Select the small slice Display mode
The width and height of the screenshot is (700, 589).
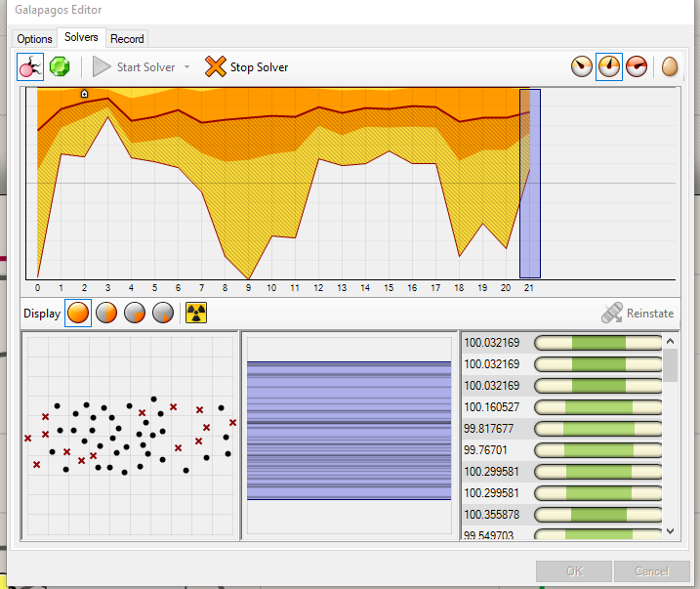coord(162,313)
